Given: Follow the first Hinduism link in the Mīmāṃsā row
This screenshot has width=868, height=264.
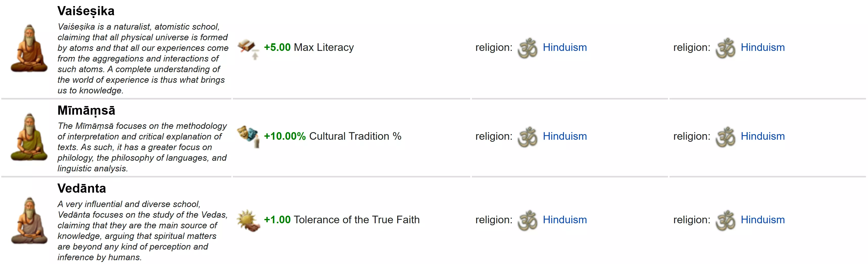Looking at the screenshot, I should click(565, 136).
